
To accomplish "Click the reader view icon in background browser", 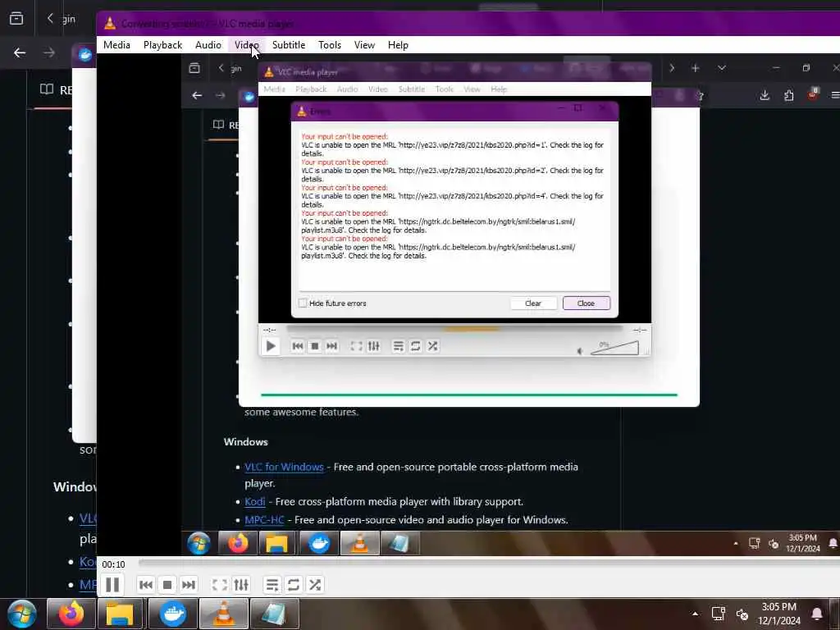I will (47, 89).
